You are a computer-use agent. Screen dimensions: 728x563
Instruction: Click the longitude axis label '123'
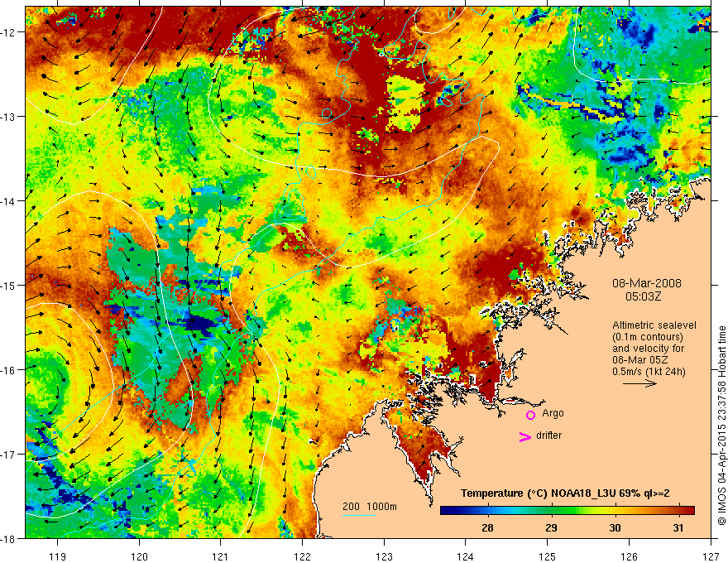point(385,556)
